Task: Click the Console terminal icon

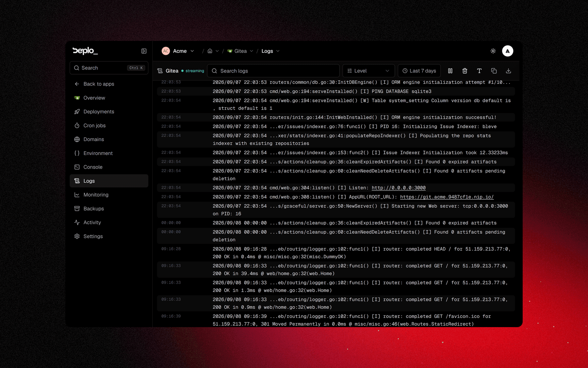Action: pyautogui.click(x=77, y=167)
